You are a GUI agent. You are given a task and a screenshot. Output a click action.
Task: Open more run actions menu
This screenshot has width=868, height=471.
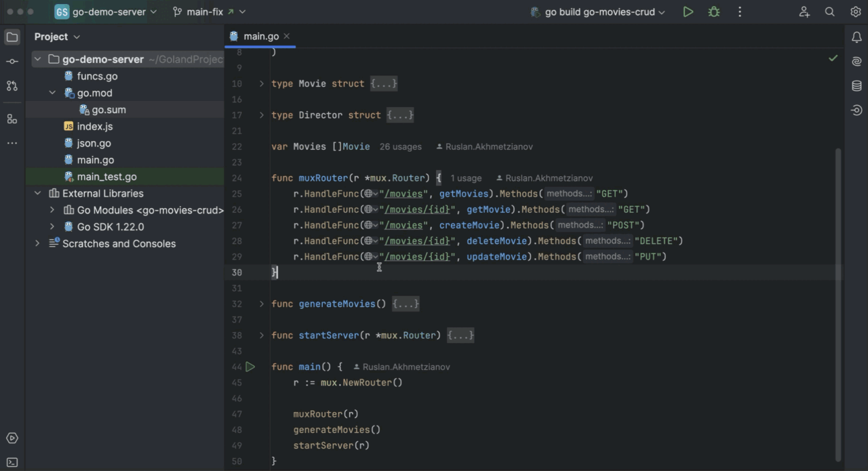(x=740, y=12)
